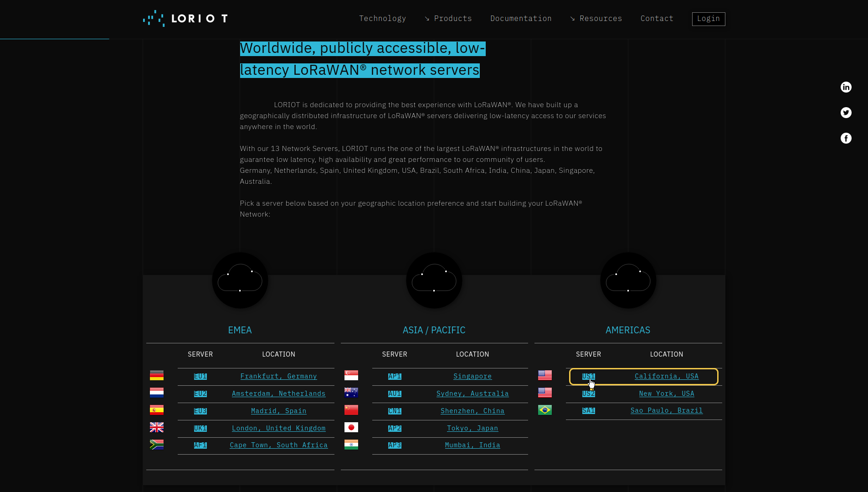This screenshot has height=492, width=868.
Task: Select the EU2 server link
Action: pos(200,394)
